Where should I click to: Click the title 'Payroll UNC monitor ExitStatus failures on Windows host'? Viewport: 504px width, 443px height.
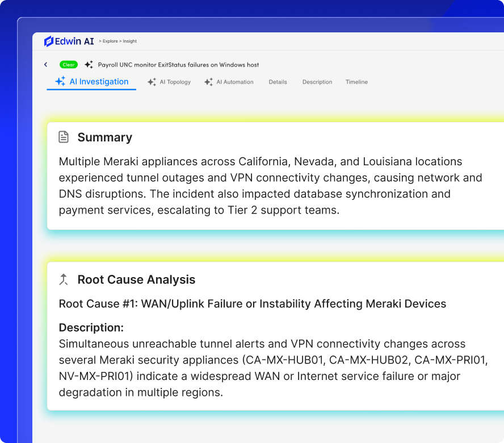click(x=178, y=65)
